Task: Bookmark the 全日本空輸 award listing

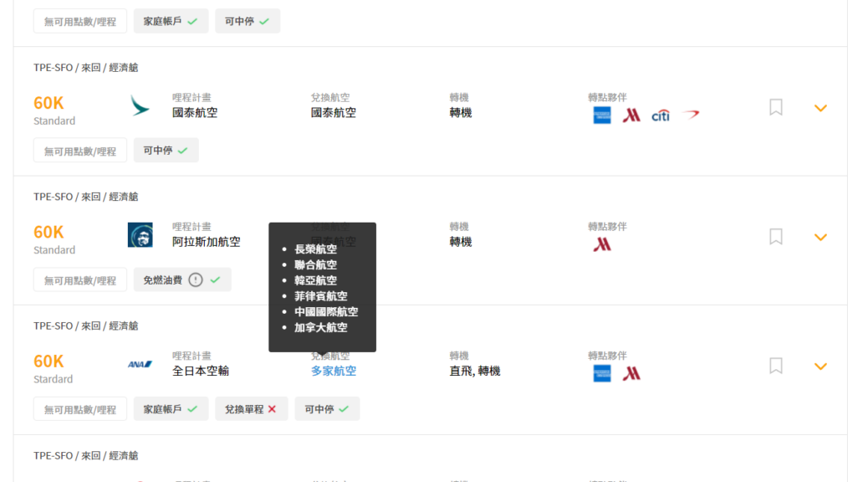Action: point(775,366)
